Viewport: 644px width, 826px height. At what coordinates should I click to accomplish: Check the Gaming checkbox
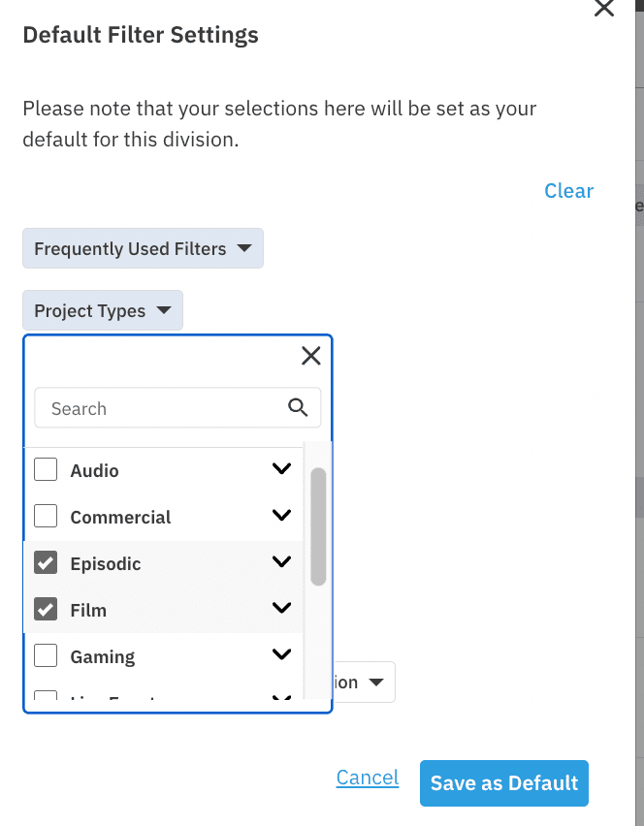pyautogui.click(x=46, y=655)
